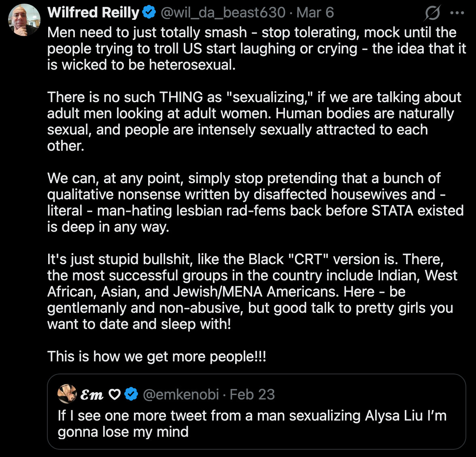Select the @wil_da_beast630 handle
The width and height of the screenshot is (476, 457).
[220, 13]
